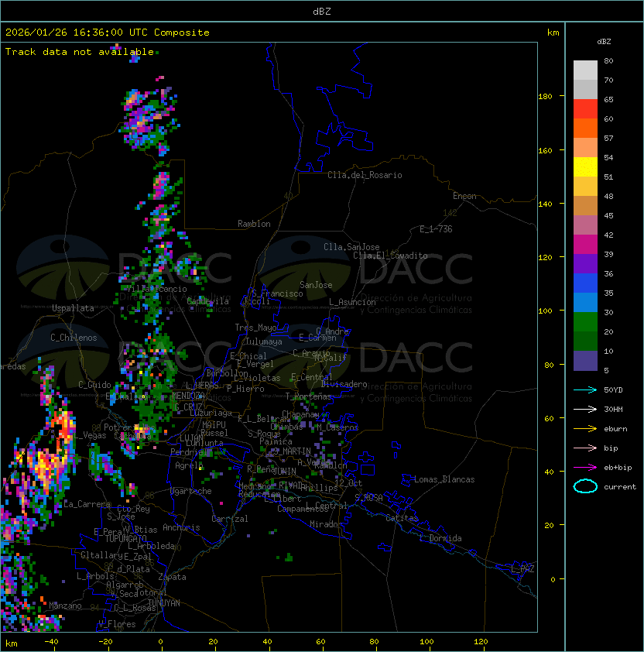Click the 'La_Carrera' map label
This screenshot has height=652, width=644.
pos(87,504)
